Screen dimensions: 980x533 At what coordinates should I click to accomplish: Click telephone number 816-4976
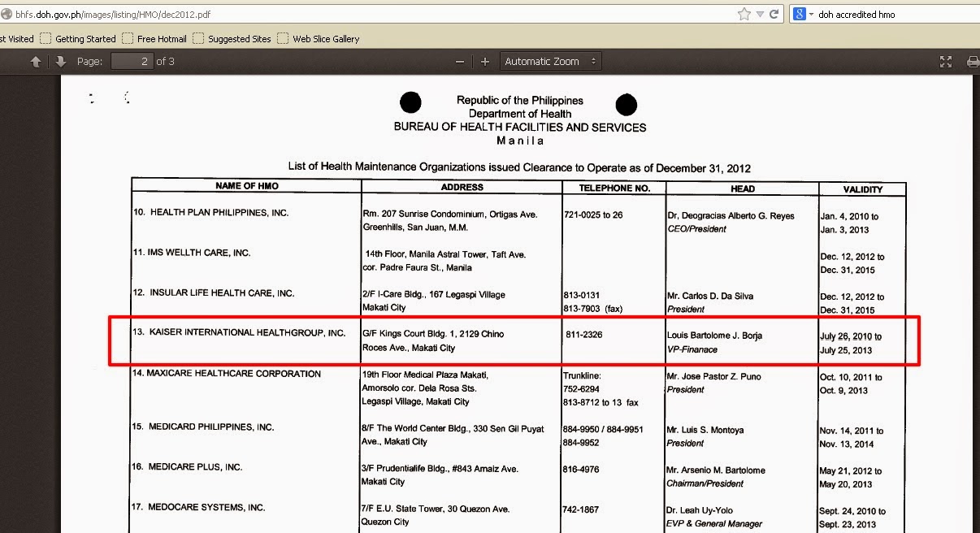(x=581, y=469)
